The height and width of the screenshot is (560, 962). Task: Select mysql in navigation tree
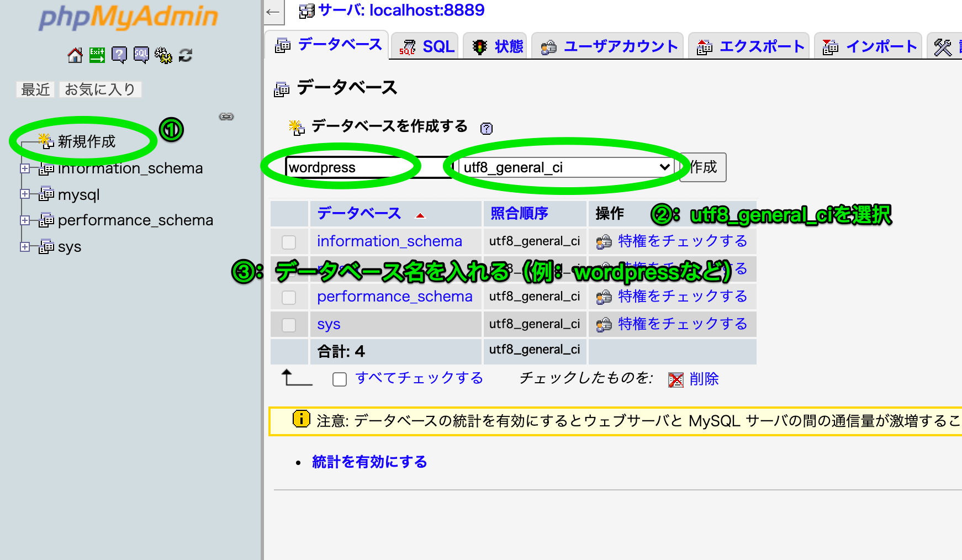click(x=79, y=195)
